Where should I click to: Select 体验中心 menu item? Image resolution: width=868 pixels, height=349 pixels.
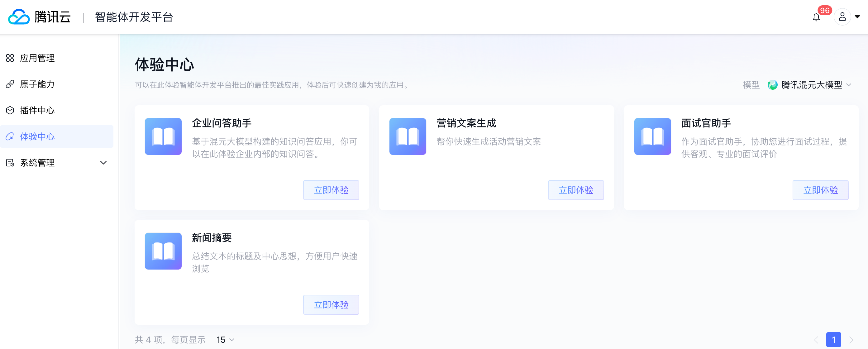[57, 136]
